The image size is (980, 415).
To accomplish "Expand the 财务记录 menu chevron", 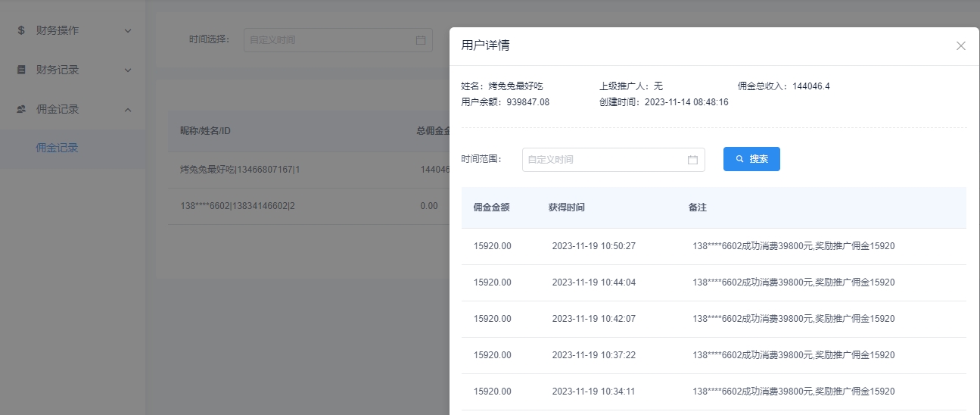I will (x=128, y=70).
